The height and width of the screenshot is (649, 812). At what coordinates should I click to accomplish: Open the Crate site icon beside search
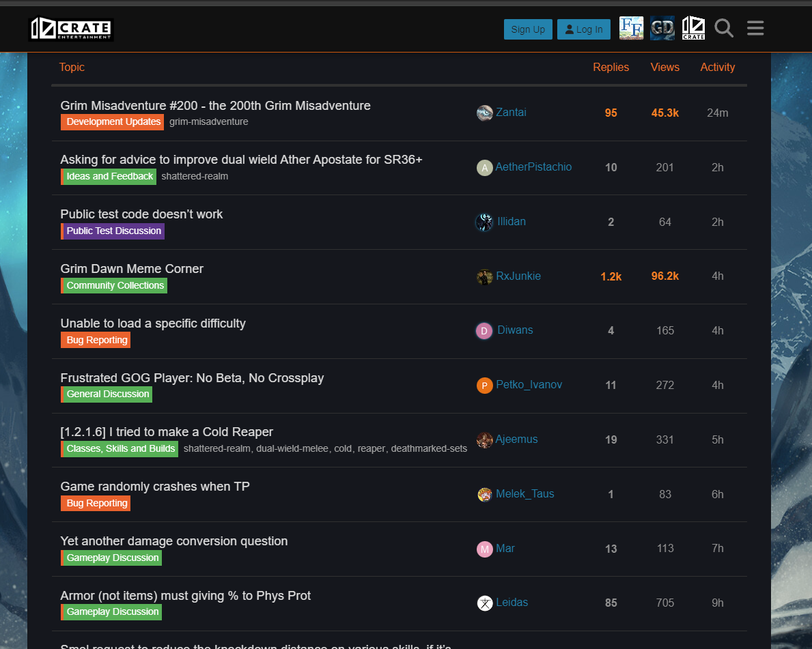pyautogui.click(x=693, y=28)
